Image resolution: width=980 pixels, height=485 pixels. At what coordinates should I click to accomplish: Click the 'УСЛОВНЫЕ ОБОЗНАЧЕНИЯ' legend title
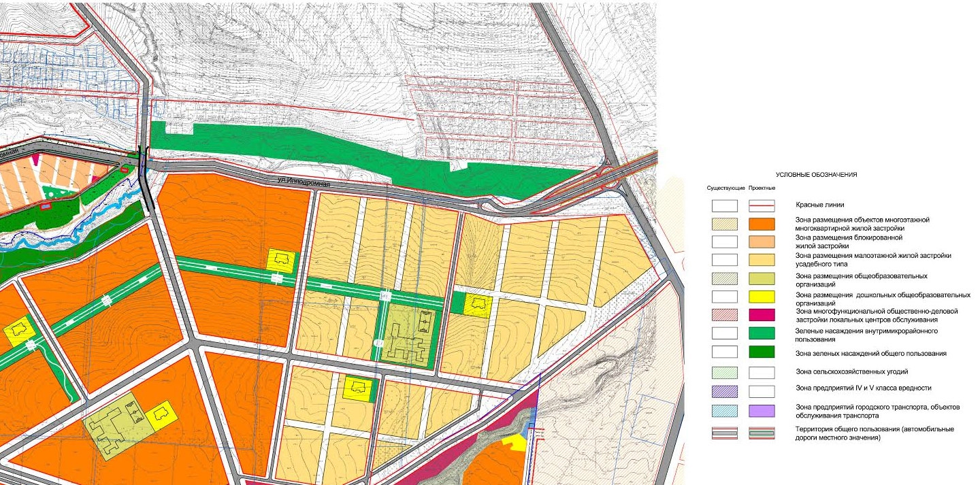click(816, 175)
